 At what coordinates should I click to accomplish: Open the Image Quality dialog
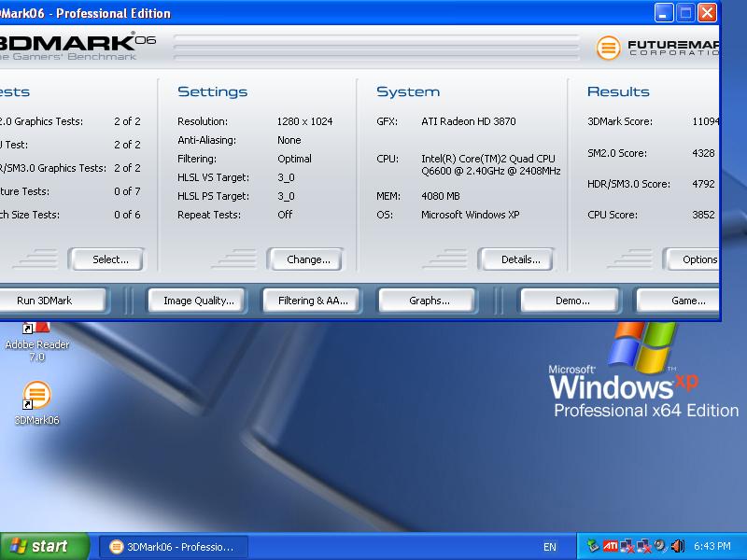(x=198, y=301)
